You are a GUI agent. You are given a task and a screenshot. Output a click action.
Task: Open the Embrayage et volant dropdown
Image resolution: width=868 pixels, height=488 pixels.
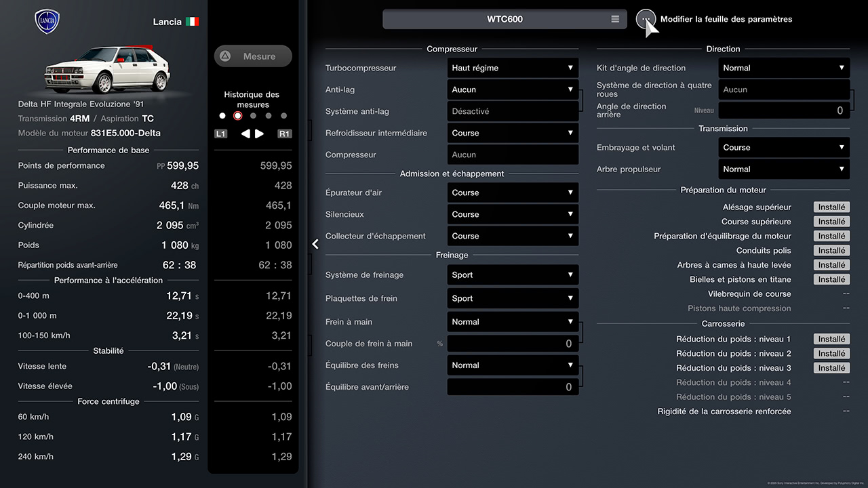point(784,147)
